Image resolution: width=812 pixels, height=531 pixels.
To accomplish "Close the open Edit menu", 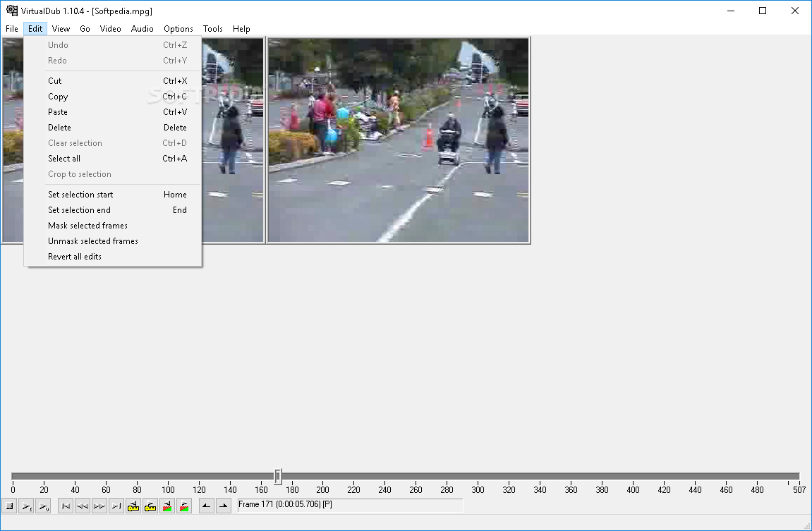I will [35, 28].
